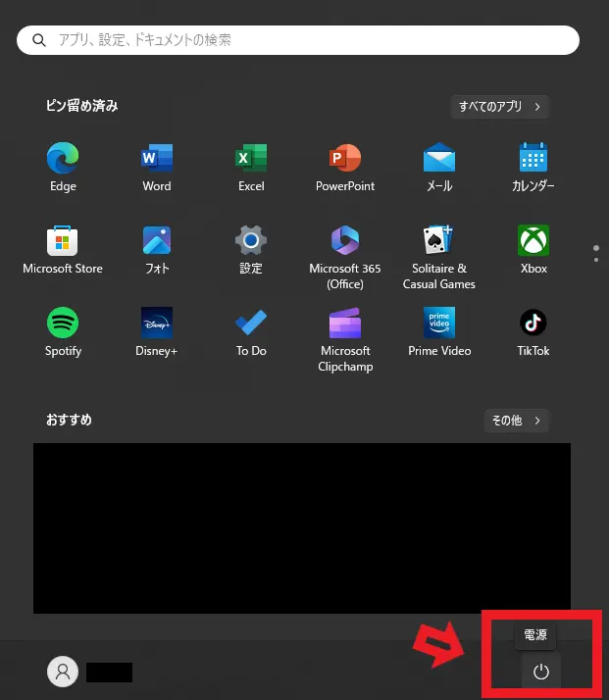This screenshot has height=700, width=609.
Task: Launch the Xbox app
Action: pos(533,240)
